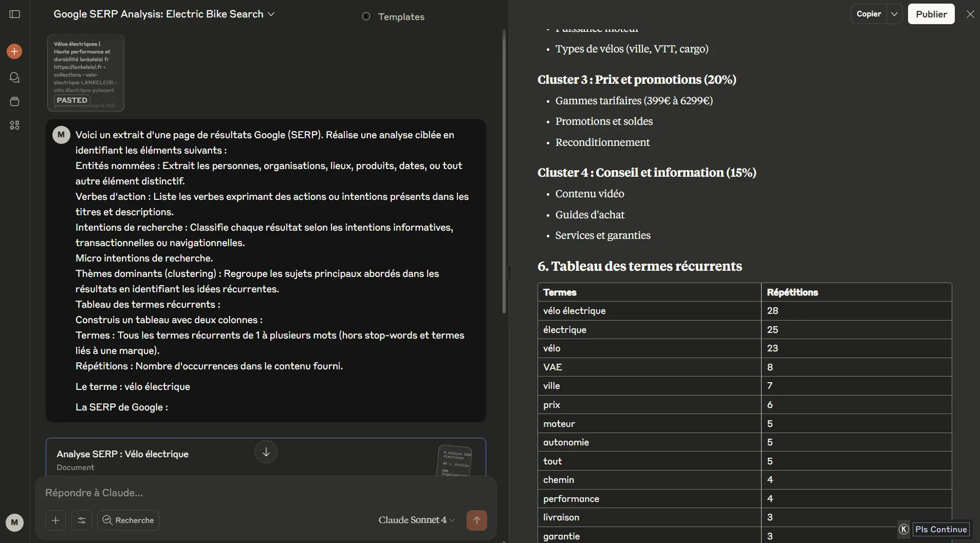Expand the chat title dropdown
The width and height of the screenshot is (980, 543).
click(x=271, y=14)
